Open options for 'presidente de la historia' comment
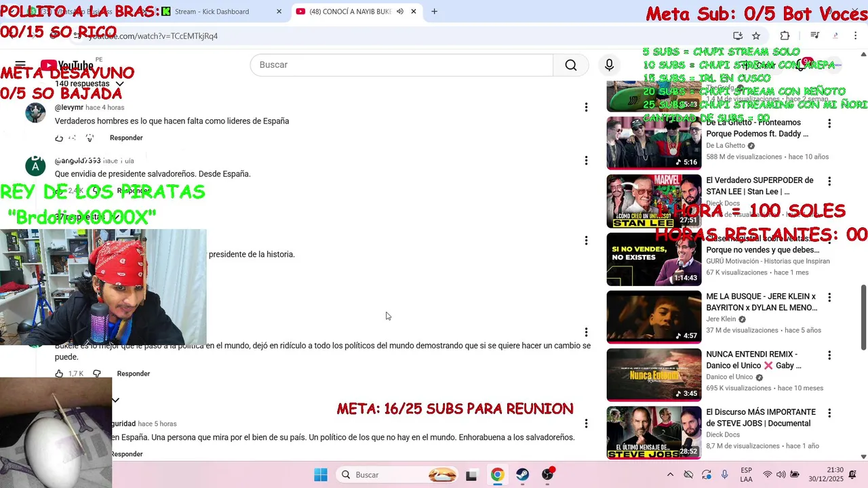Image resolution: width=868 pixels, height=488 pixels. pos(586,241)
